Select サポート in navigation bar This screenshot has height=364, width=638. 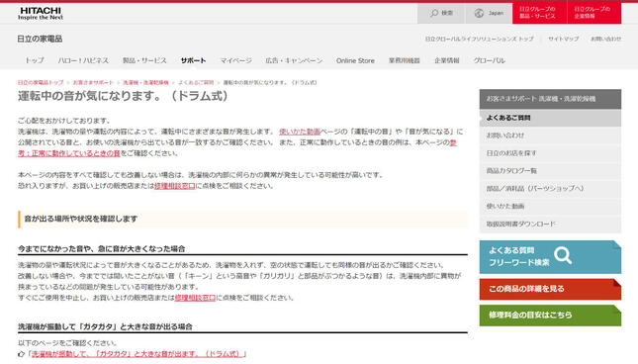tap(193, 60)
